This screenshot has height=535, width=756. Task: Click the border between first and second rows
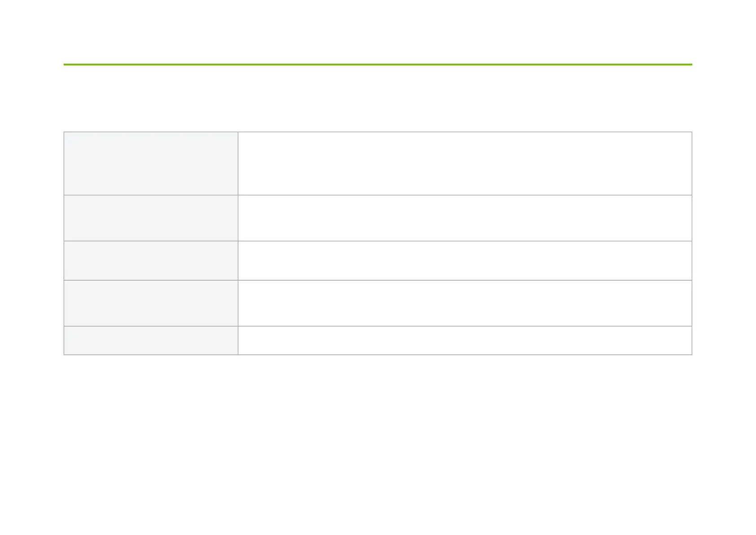coord(378,195)
